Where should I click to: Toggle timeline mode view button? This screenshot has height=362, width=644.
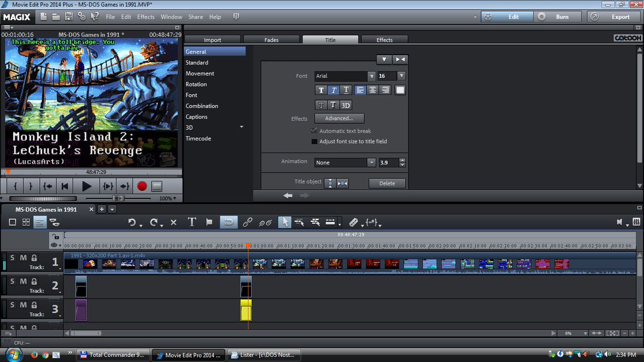[x=40, y=222]
